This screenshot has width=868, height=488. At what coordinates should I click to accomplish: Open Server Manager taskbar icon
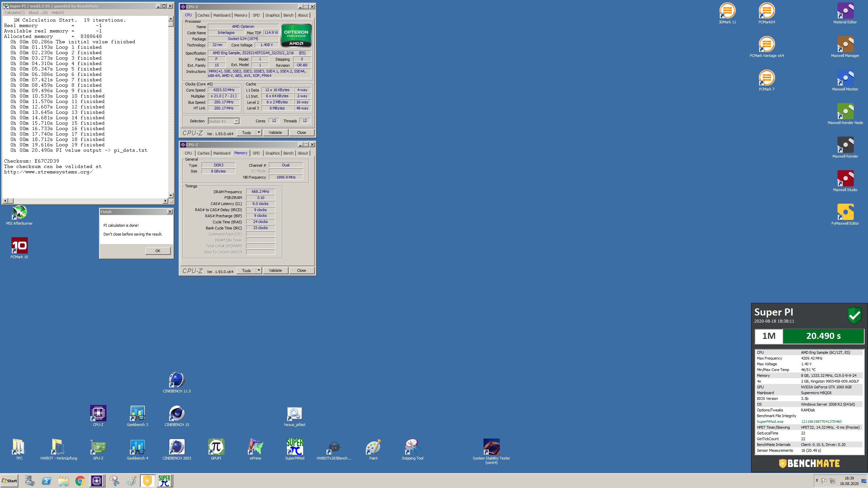30,481
